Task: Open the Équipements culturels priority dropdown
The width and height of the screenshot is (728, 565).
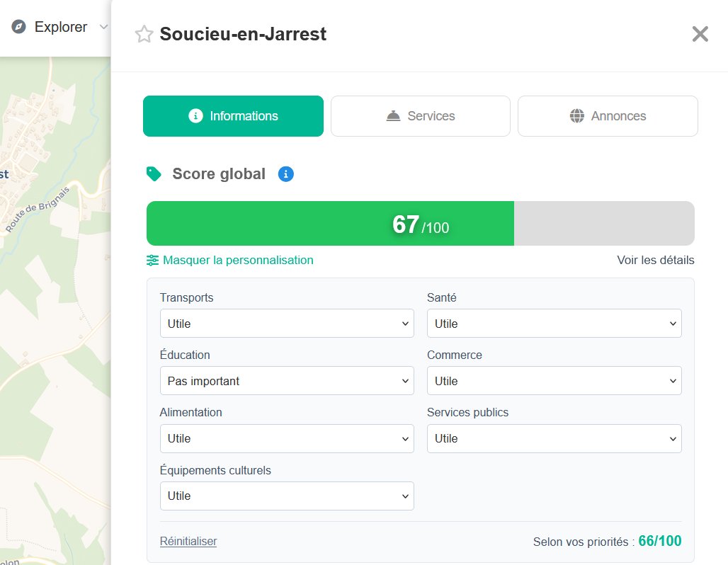Action: point(287,496)
